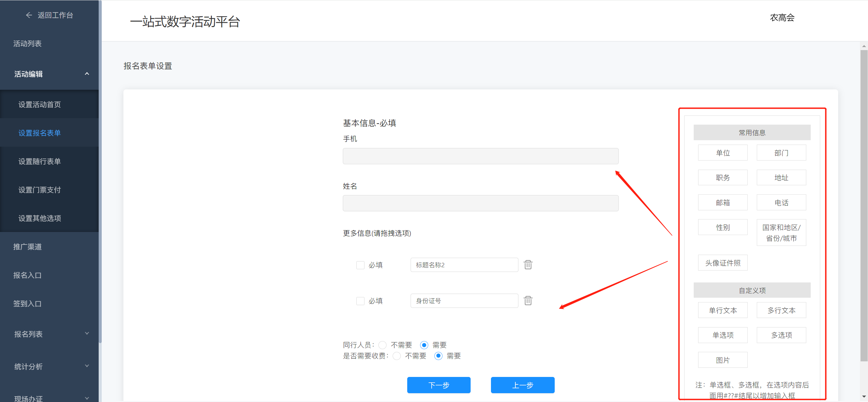Click the 报名表单设置 heading
The height and width of the screenshot is (402, 868).
[148, 66]
